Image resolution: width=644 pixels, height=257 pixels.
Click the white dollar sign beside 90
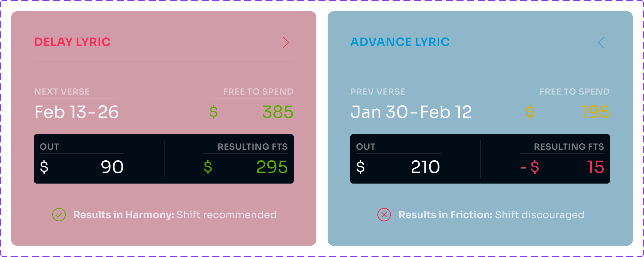click(x=44, y=167)
